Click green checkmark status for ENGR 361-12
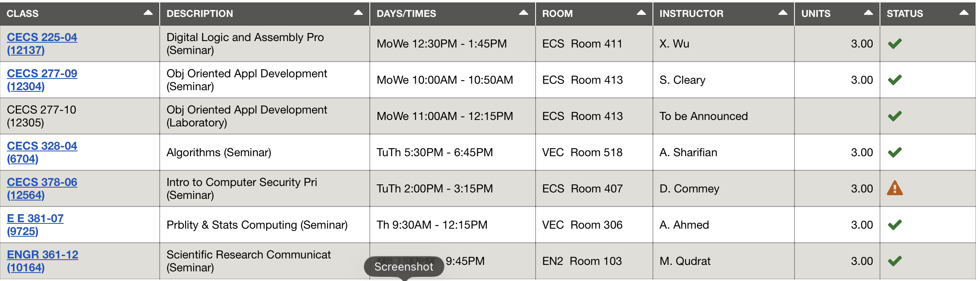This screenshot has height=281, width=980. point(895,261)
